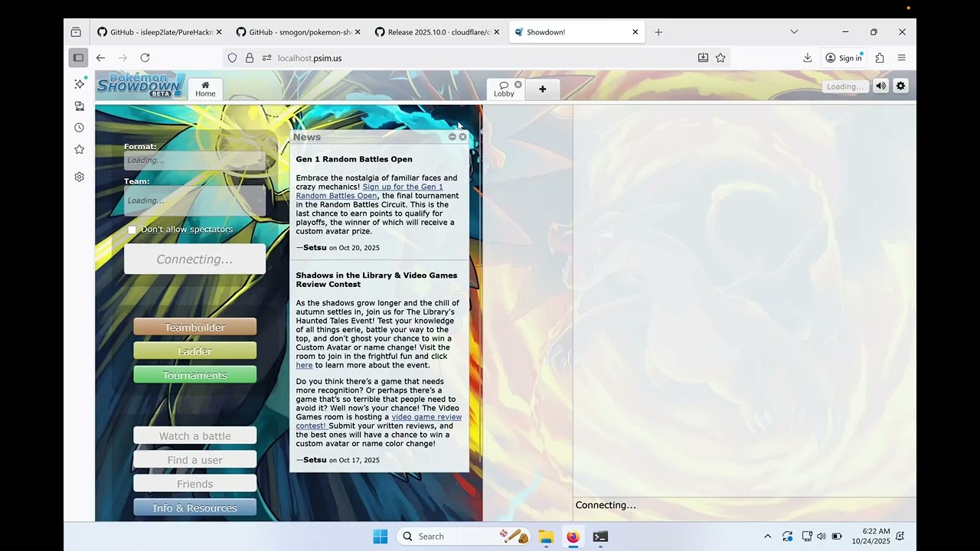Click Watch a battle button
Screen dimensions: 980x551
194,436
